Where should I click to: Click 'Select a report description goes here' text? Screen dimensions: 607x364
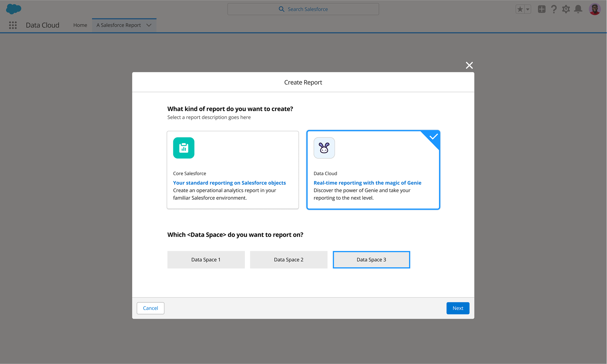click(x=209, y=117)
